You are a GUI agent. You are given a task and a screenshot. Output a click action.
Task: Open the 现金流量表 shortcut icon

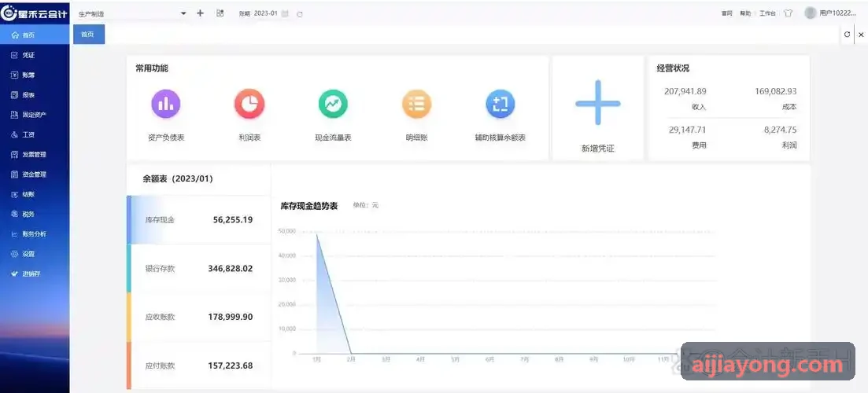pyautogui.click(x=333, y=104)
